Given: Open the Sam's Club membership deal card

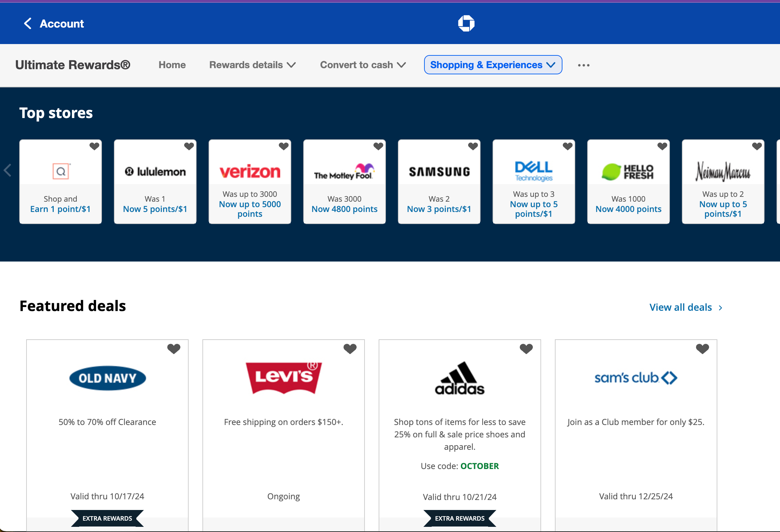Looking at the screenshot, I should (636, 422).
